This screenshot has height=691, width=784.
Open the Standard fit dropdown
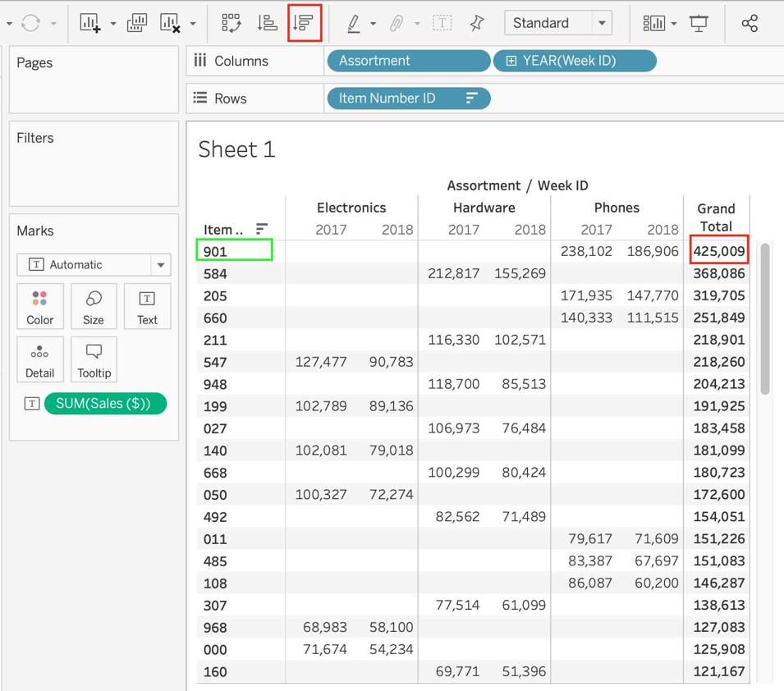point(602,23)
